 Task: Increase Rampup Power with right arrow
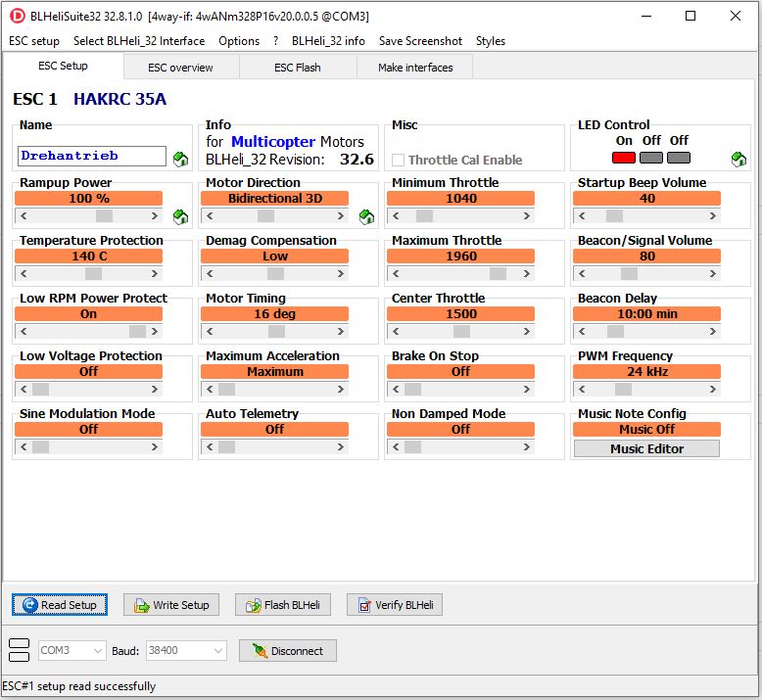point(155,215)
